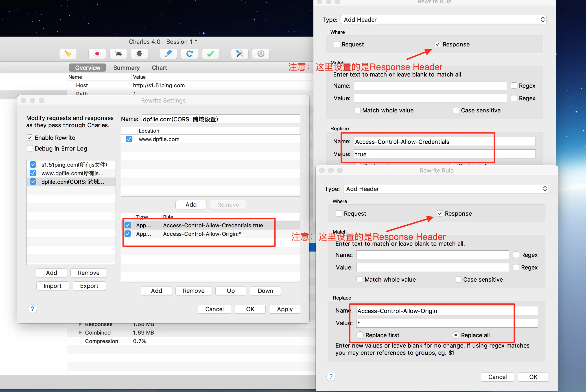Open the gear settings icon in toolbar
The height and width of the screenshot is (392, 586).
261,53
